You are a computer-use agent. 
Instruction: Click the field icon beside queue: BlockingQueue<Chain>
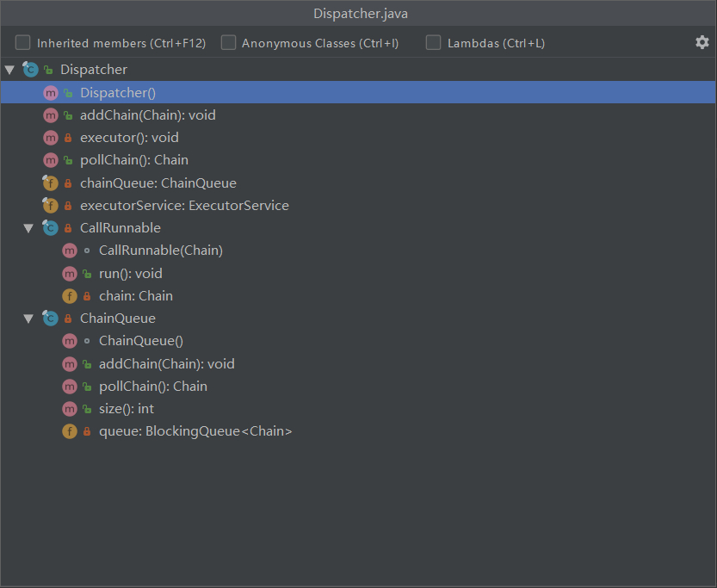69,431
